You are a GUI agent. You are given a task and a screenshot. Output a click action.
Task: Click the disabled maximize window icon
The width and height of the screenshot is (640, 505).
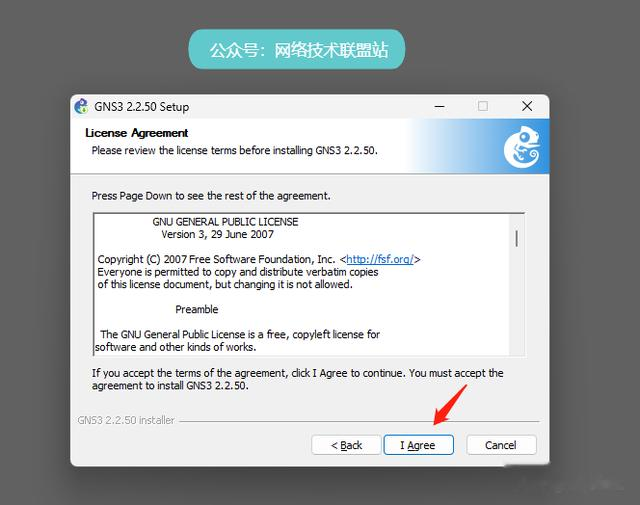click(x=483, y=107)
